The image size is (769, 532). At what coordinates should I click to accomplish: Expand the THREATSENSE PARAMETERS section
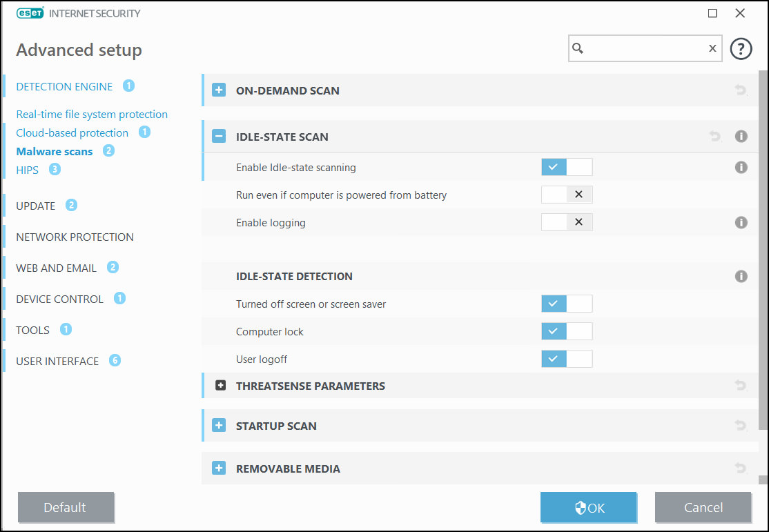[220, 385]
